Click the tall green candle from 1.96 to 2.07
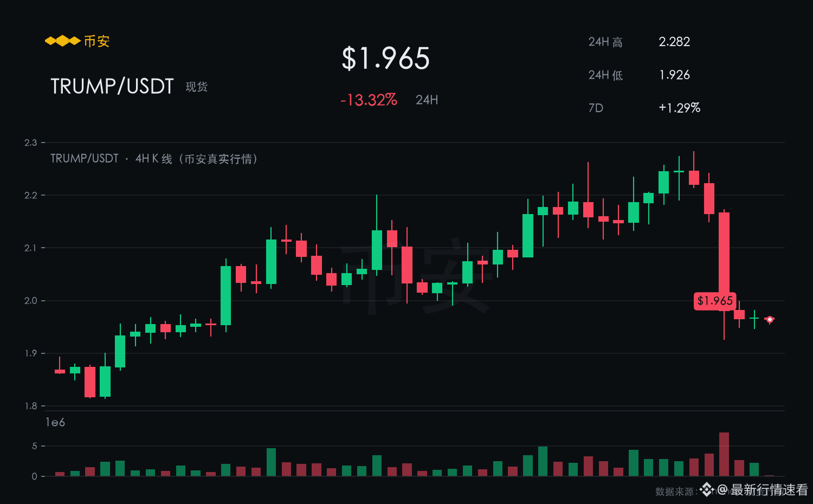 tap(226, 295)
